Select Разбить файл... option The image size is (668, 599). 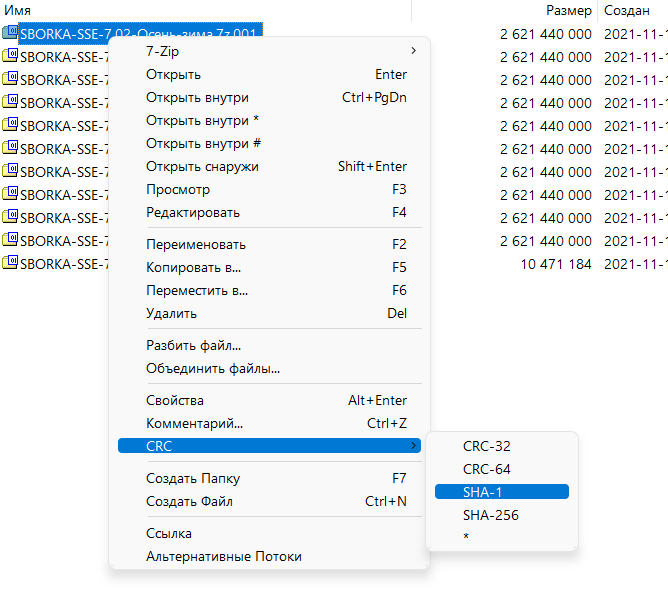pyautogui.click(x=194, y=345)
